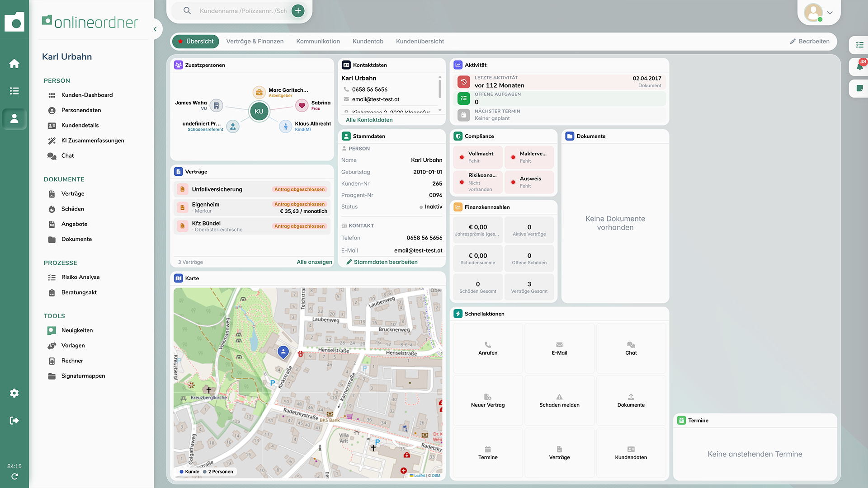Select the customer person icon in left rail
The image size is (868, 488).
pyautogui.click(x=14, y=118)
